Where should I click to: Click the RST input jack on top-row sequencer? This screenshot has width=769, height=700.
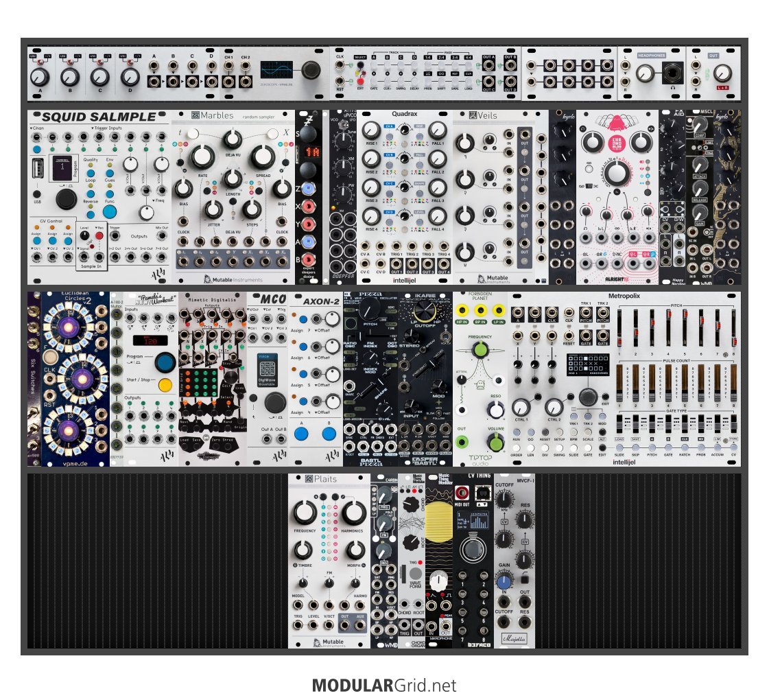(340, 81)
